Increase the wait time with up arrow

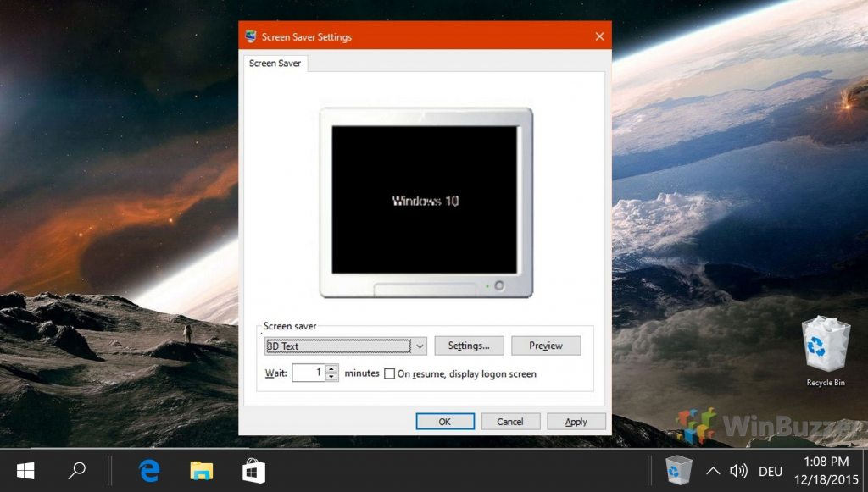[x=331, y=368]
